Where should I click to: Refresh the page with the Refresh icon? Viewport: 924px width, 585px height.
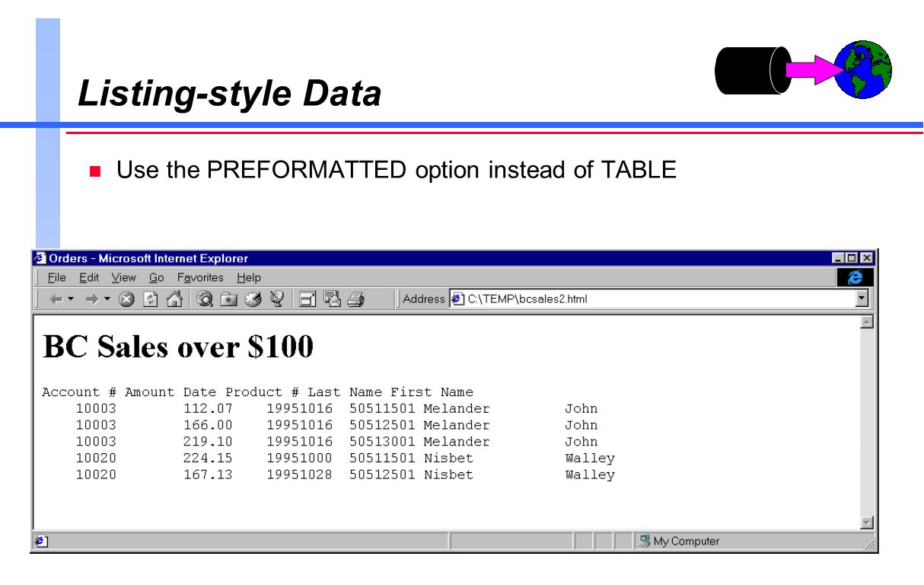click(x=151, y=299)
